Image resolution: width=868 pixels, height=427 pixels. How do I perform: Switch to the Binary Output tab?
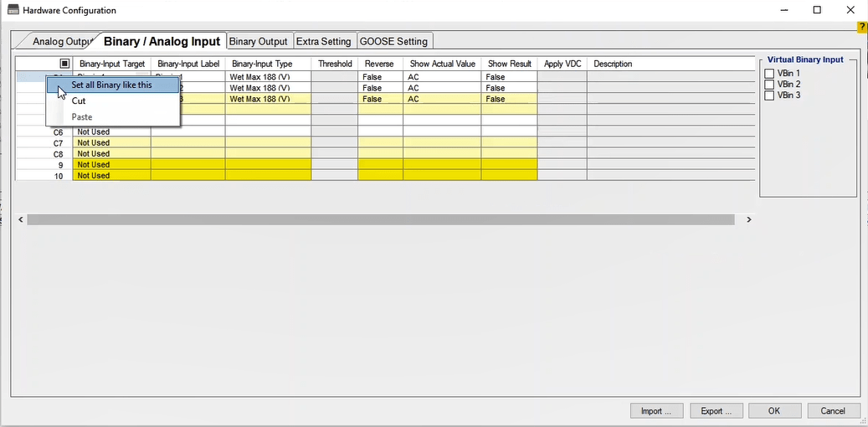258,41
